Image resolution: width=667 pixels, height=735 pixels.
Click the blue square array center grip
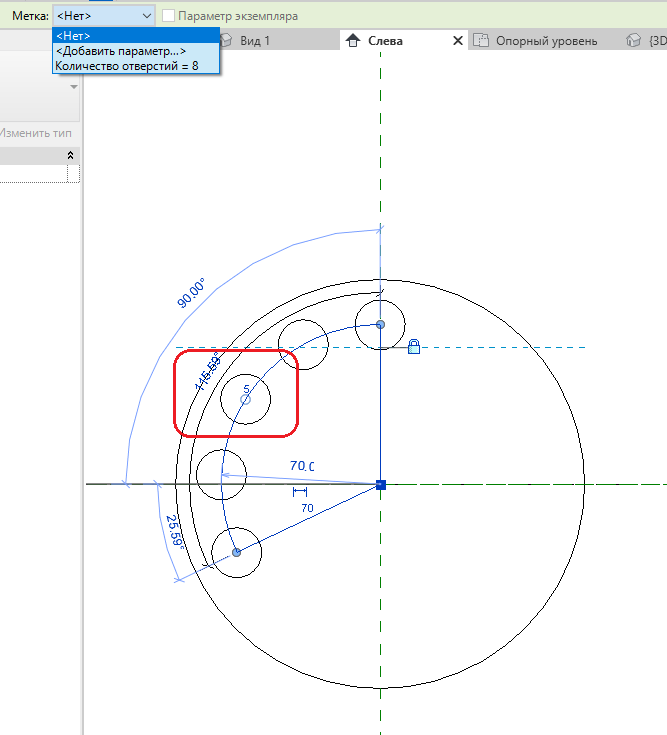click(x=380, y=485)
